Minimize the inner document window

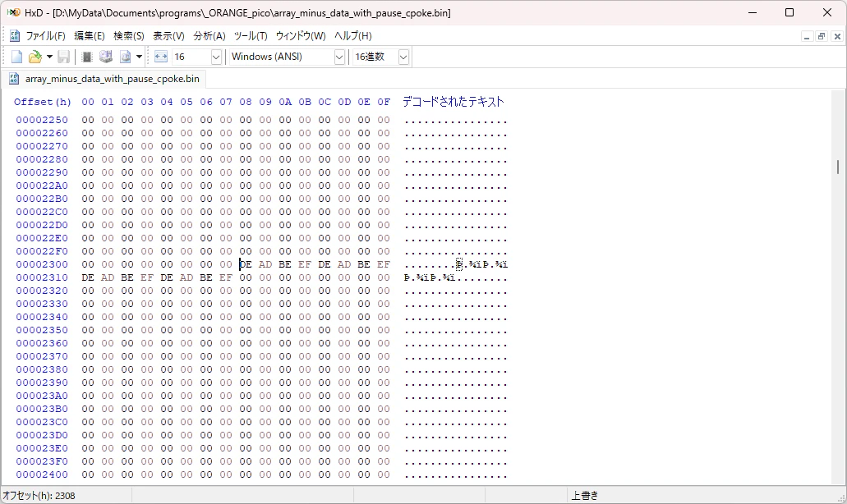tap(807, 37)
